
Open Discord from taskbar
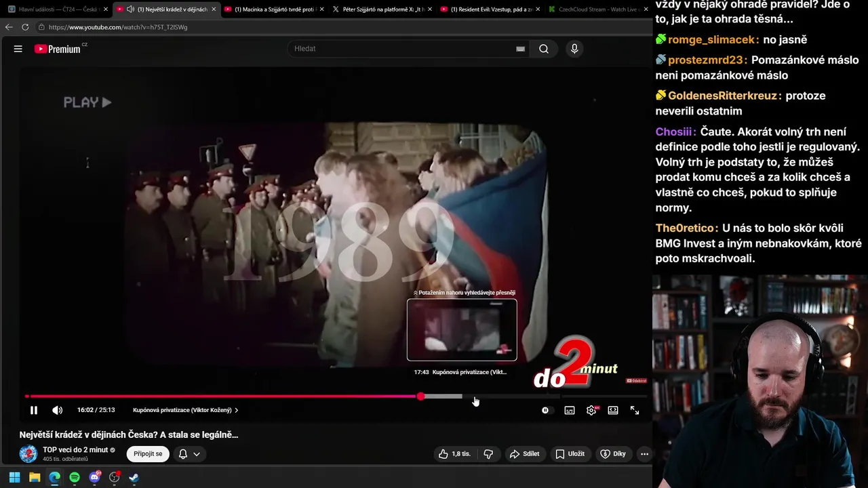95,477
